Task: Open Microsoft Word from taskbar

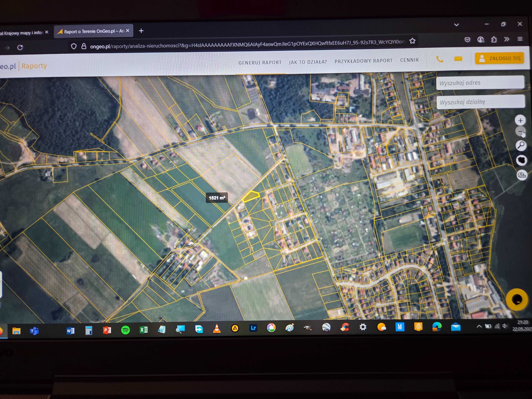Action: (x=70, y=331)
